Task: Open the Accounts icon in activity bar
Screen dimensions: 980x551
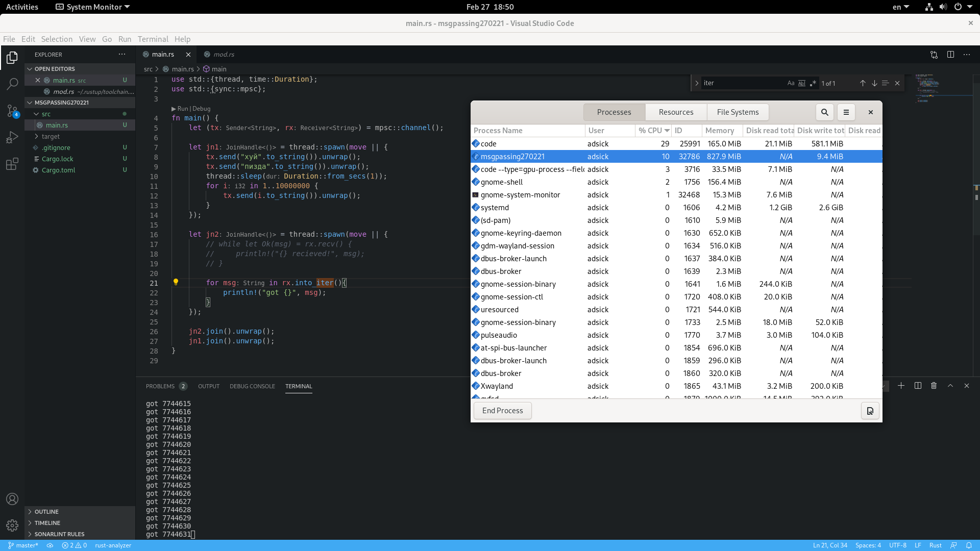Action: [x=12, y=499]
